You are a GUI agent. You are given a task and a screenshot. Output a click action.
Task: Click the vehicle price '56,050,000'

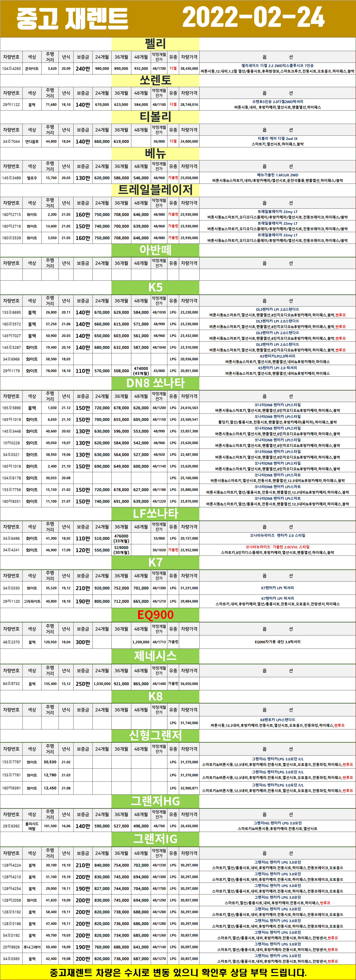[x=189, y=684]
